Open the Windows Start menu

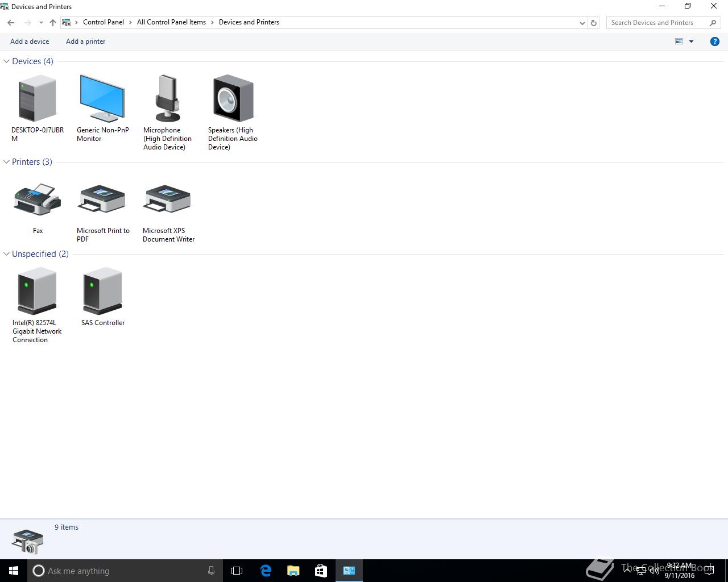[x=14, y=571]
